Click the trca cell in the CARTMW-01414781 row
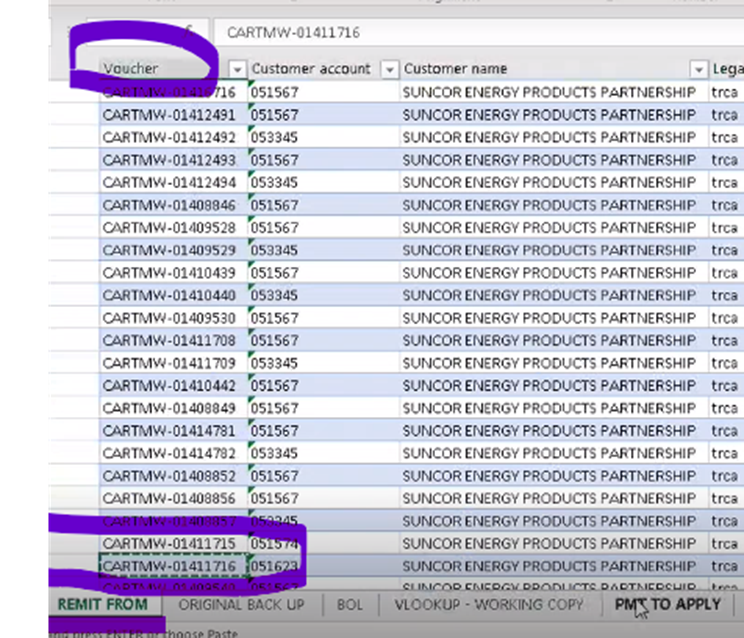 pos(726,431)
